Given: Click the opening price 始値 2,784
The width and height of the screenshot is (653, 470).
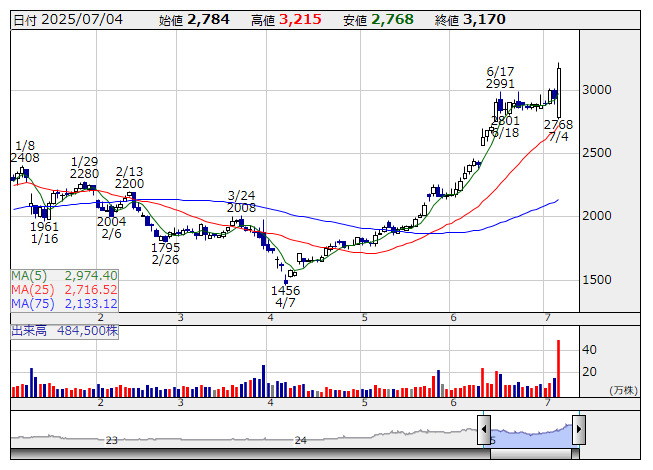Looking at the screenshot, I should (x=194, y=20).
